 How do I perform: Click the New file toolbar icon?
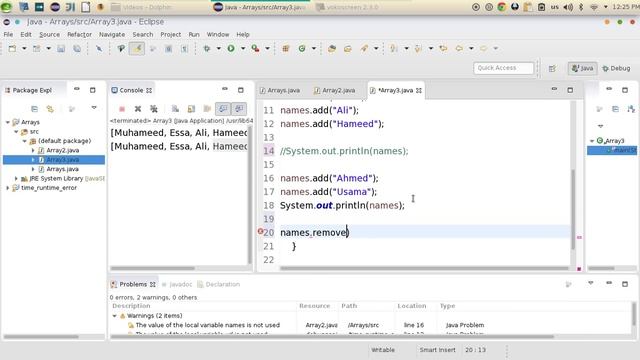pos(12,49)
